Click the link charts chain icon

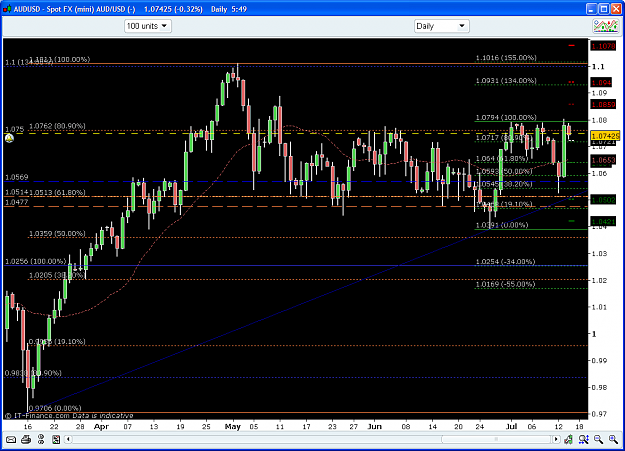click(41, 439)
